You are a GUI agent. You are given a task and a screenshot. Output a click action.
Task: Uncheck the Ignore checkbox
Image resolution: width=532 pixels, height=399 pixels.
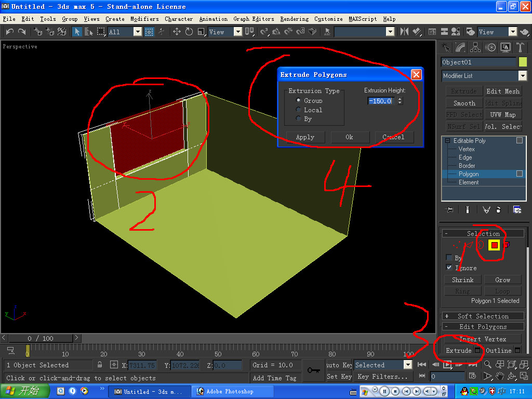click(449, 268)
